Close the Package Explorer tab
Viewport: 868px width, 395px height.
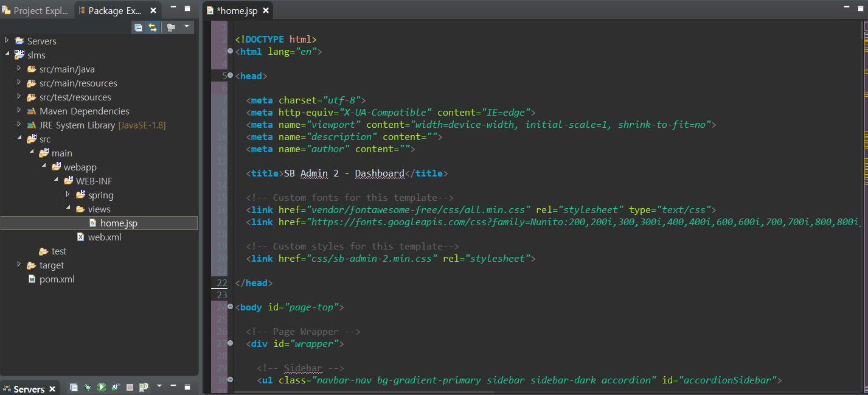[x=153, y=11]
